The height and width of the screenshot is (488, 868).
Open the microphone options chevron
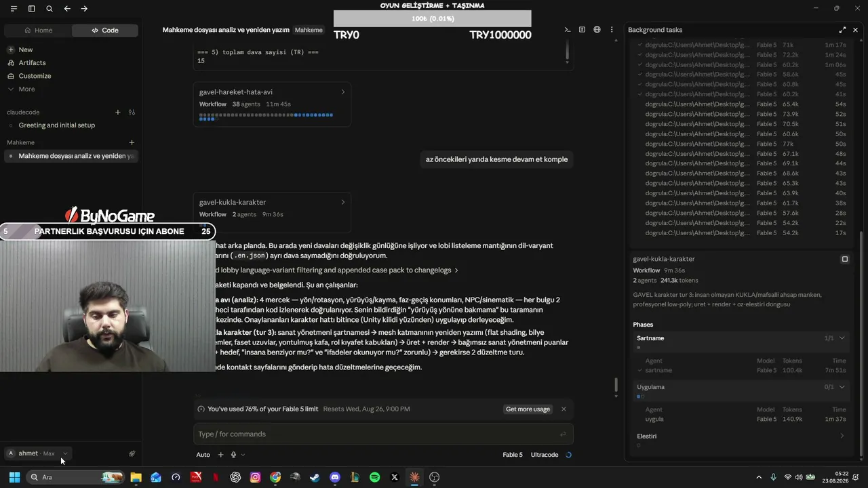[x=243, y=455]
